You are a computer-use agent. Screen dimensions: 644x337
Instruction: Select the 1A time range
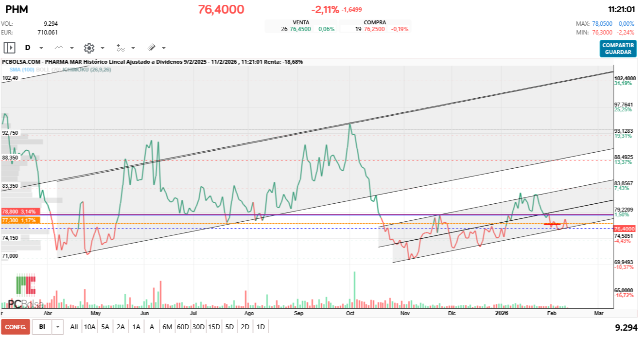click(x=137, y=327)
